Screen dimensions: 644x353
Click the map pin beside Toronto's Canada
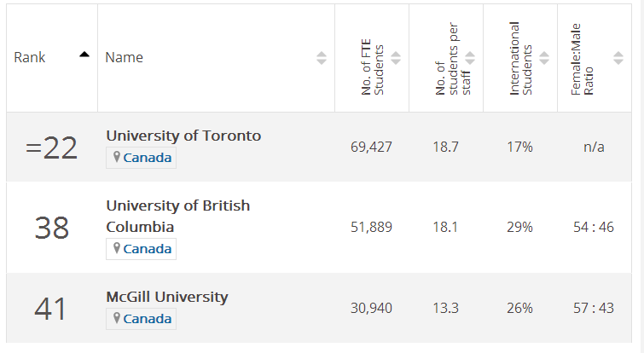click(x=117, y=158)
